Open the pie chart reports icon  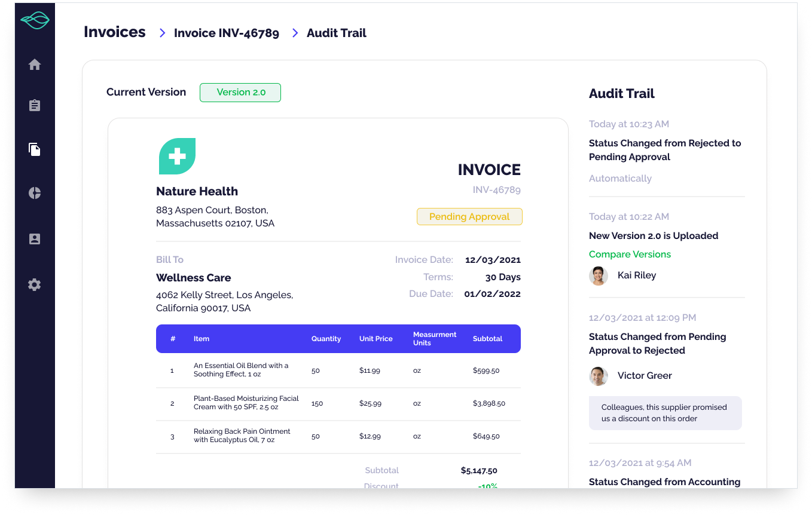35,193
